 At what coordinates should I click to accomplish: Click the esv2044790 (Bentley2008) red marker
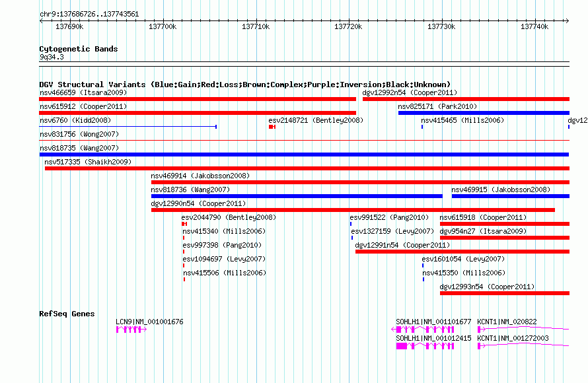click(x=184, y=224)
